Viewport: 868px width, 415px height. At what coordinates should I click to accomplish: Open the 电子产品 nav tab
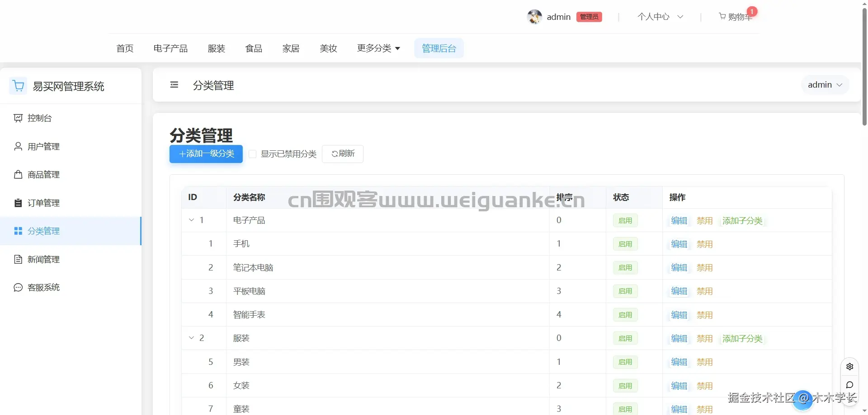[x=170, y=48]
